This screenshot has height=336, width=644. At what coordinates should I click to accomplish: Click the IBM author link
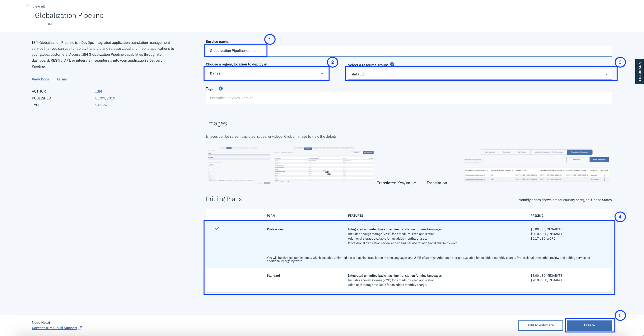coord(99,91)
